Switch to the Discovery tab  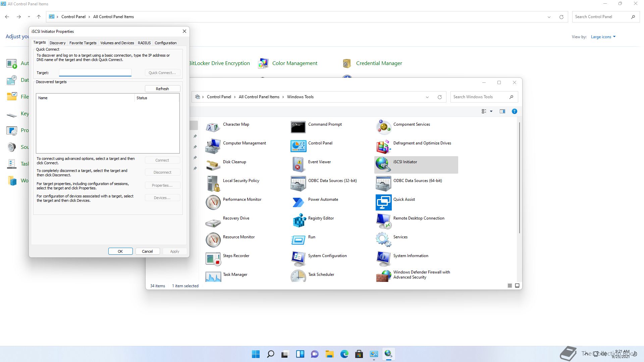57,43
